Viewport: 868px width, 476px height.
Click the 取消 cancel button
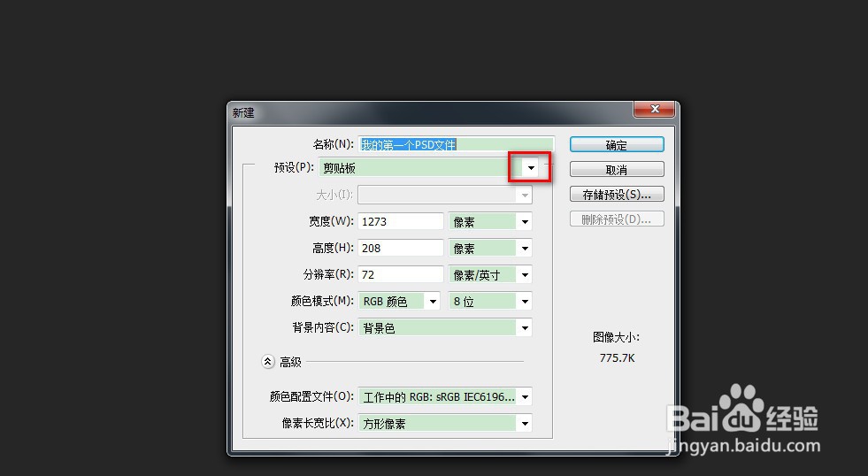tap(617, 169)
